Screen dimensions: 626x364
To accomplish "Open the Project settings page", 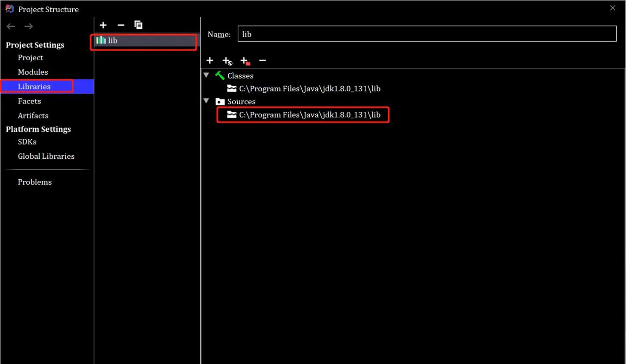I will [x=30, y=57].
